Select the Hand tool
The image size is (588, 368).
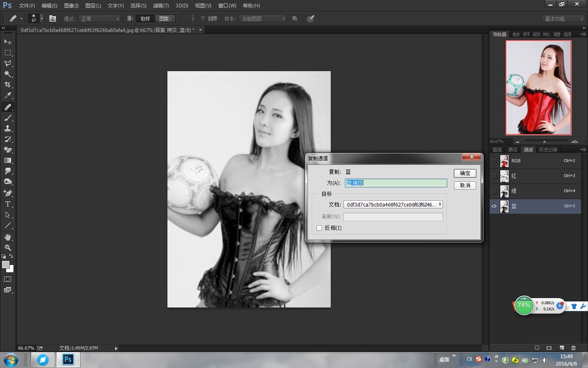tap(8, 237)
